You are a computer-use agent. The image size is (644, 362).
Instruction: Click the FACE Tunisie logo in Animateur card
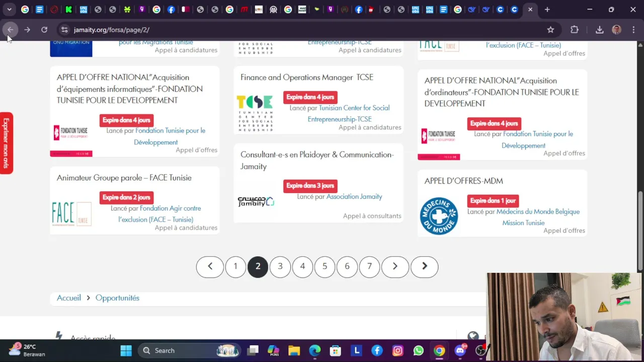71,214
